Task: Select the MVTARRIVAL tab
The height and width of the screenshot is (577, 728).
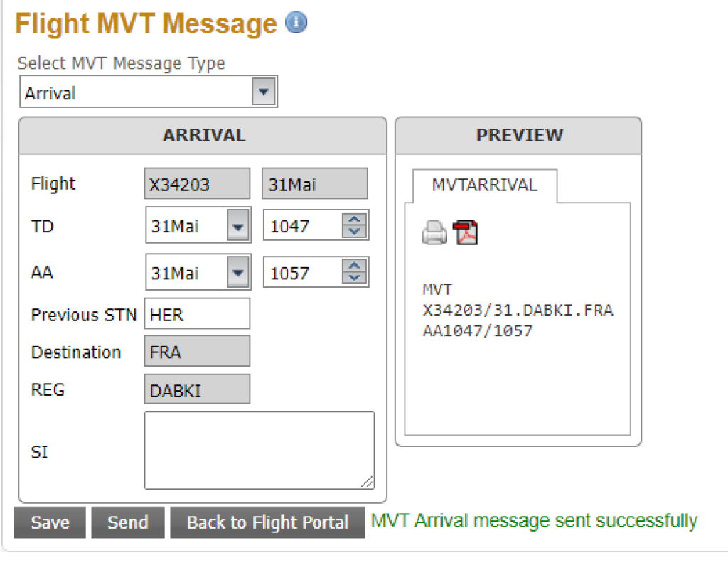Action: [484, 185]
